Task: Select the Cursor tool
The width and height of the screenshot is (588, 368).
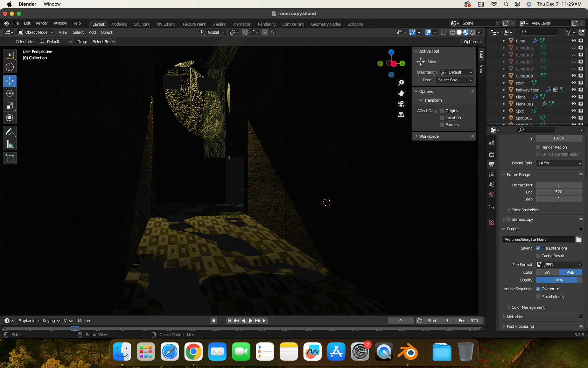Action: pyautogui.click(x=10, y=67)
